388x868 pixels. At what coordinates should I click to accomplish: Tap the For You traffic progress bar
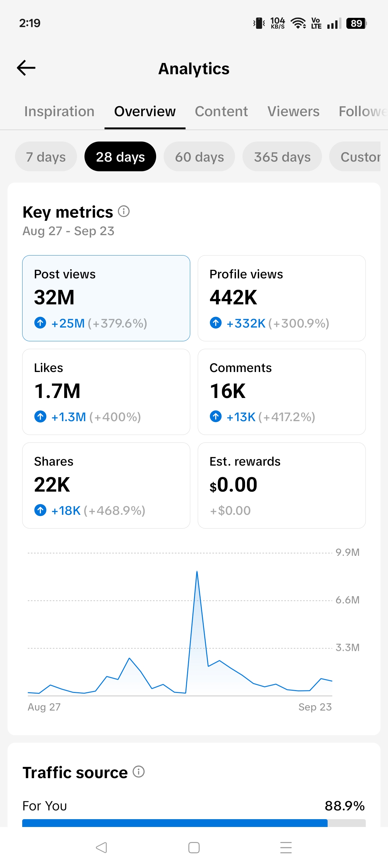pyautogui.click(x=194, y=823)
